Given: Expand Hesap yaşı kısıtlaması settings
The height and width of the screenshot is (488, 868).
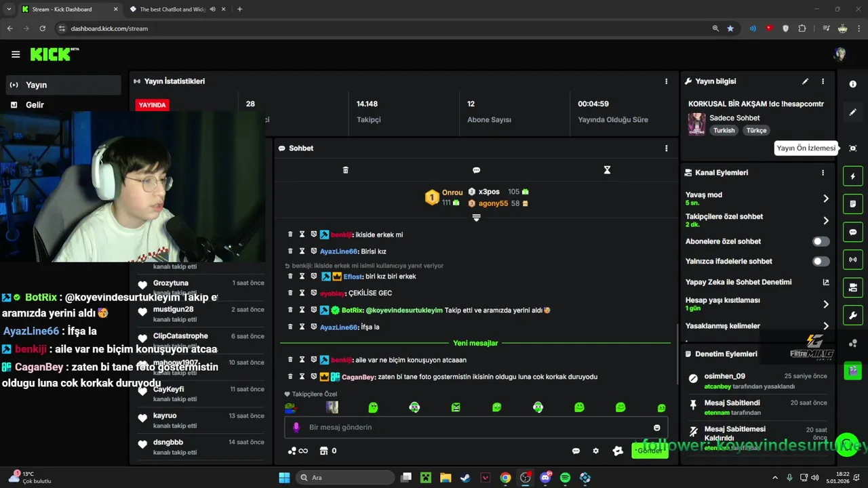Looking at the screenshot, I should 825,304.
